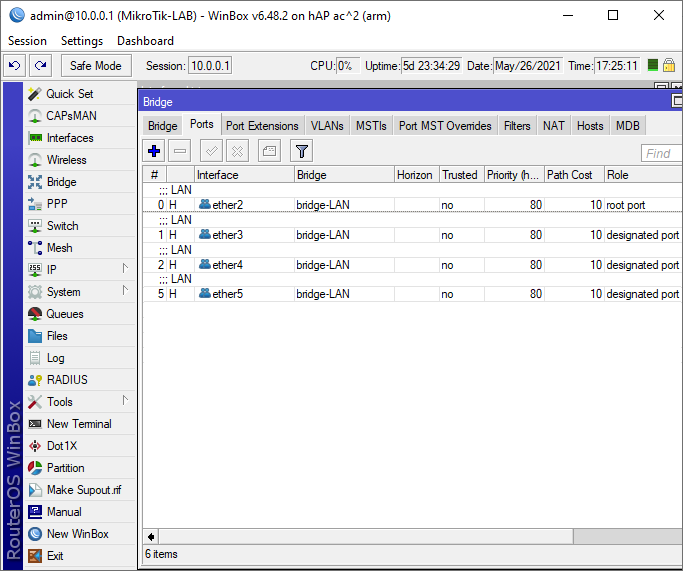Viewport: 683px width, 571px height.
Task: Select the ether5 port row
Action: click(412, 294)
